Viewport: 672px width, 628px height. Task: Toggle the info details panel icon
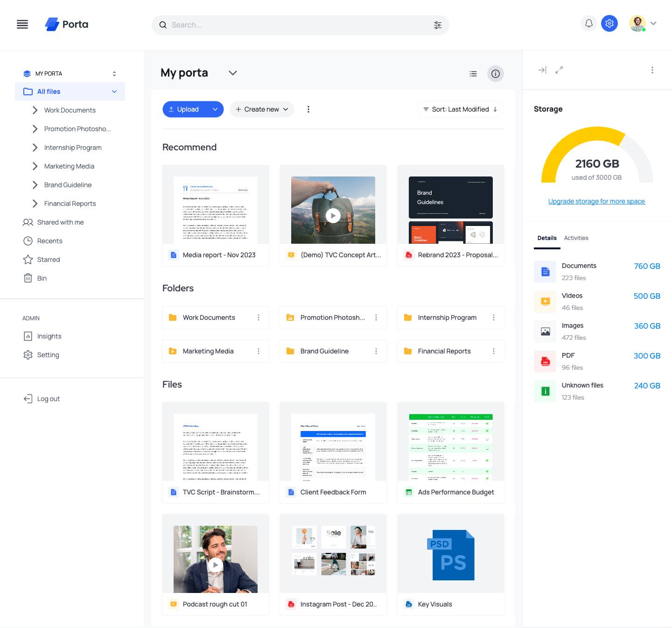495,74
